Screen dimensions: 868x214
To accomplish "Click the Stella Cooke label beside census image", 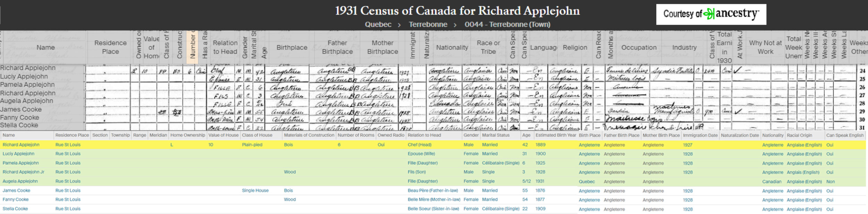I will coord(19,125).
